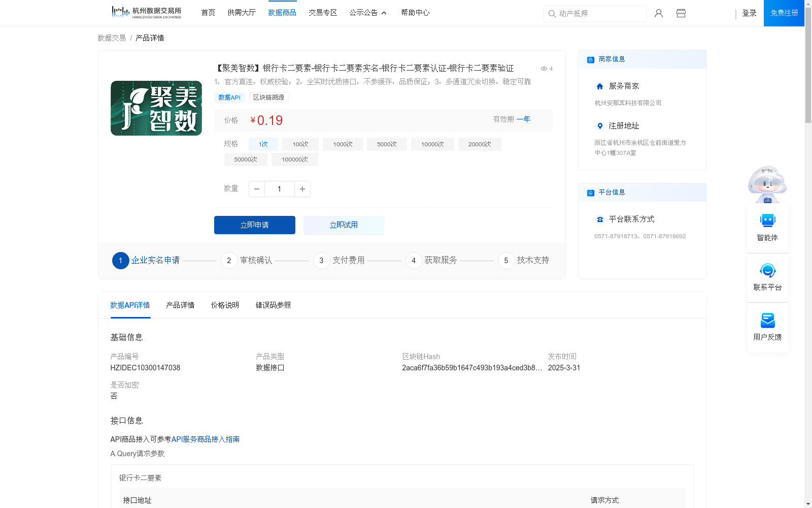Open the 有效期 一年 selector
This screenshot has height=508, width=812.
[x=524, y=119]
